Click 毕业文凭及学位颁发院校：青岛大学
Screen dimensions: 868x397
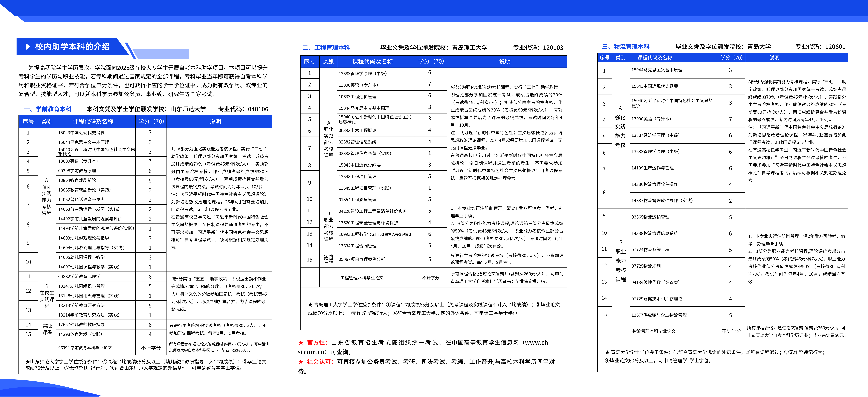[723, 47]
